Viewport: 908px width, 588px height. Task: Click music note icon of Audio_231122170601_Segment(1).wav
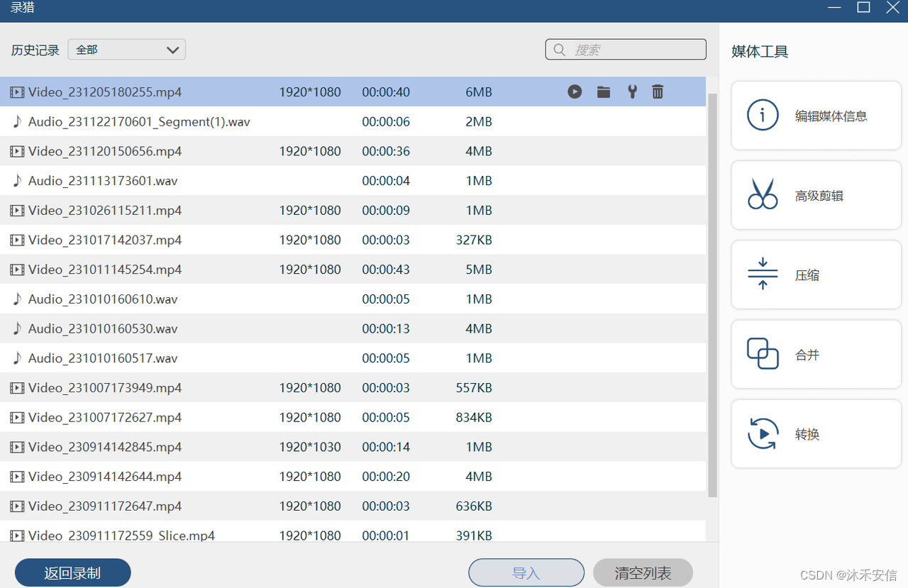point(17,121)
